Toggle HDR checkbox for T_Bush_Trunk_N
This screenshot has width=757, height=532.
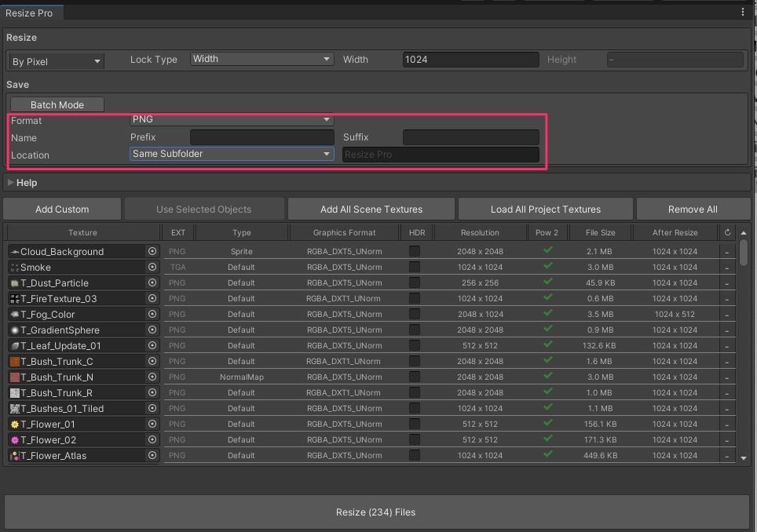(x=414, y=376)
